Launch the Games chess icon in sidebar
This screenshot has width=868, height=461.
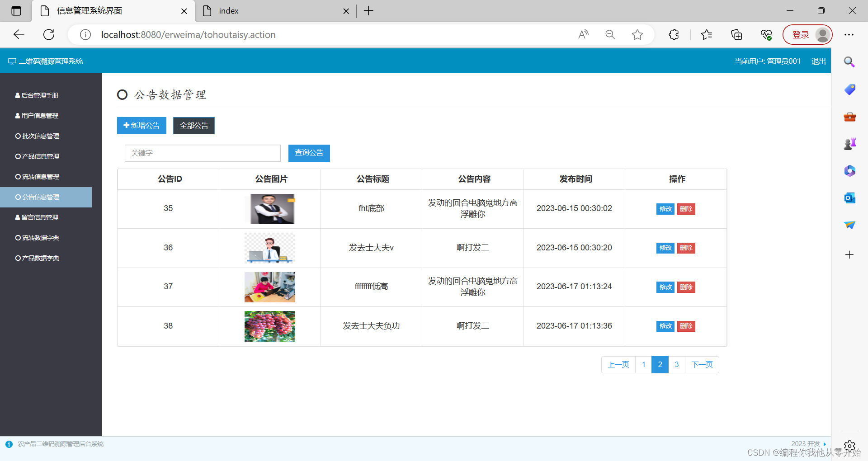(849, 144)
